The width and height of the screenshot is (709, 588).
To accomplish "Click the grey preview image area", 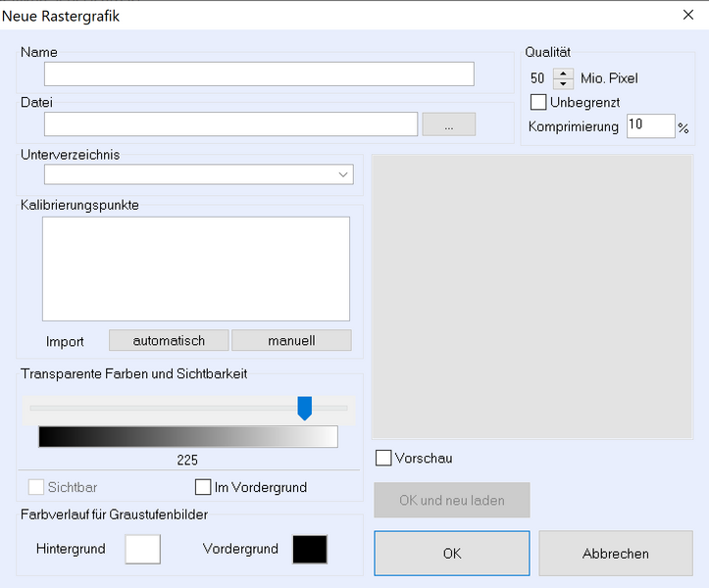I will pos(532,297).
